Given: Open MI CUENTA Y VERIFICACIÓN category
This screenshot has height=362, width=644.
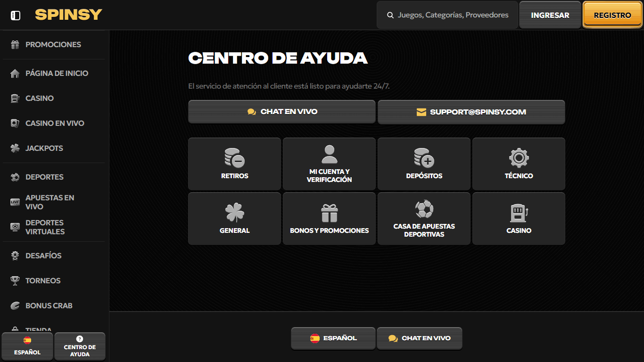Looking at the screenshot, I should [329, 164].
